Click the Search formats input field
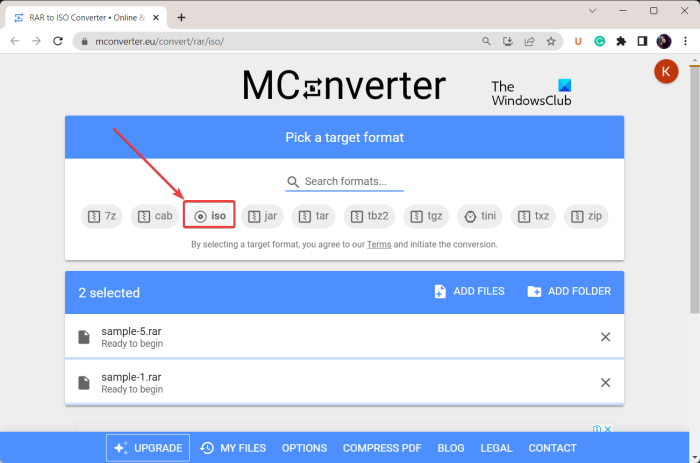 (x=345, y=182)
